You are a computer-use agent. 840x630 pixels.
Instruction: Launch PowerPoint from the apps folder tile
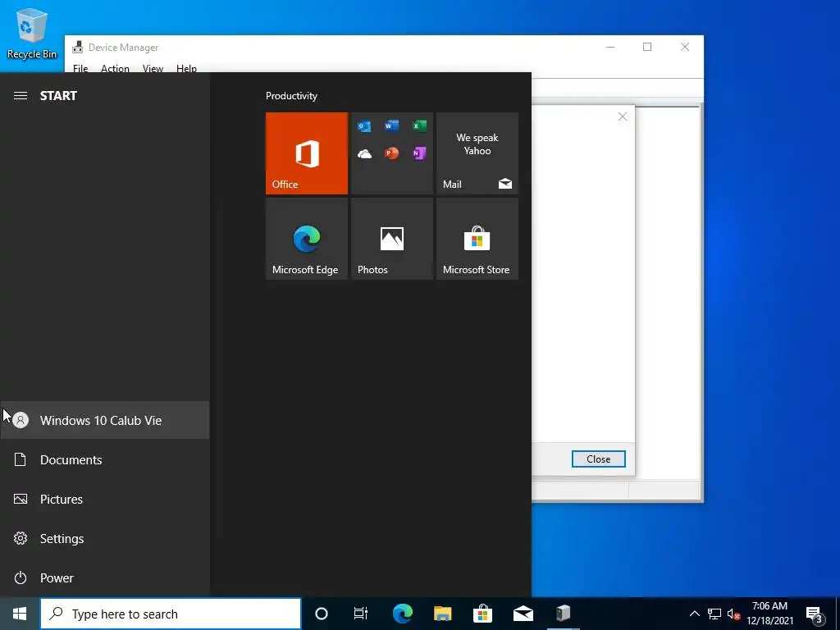point(391,153)
